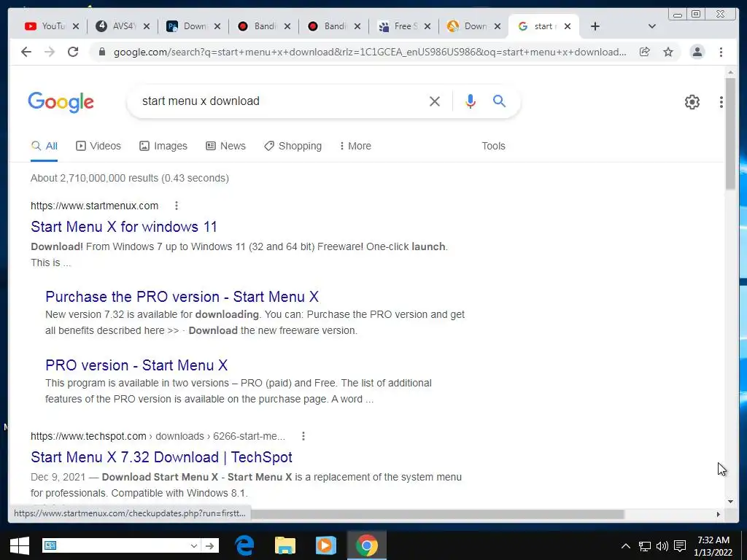Switch to first Bandi tab
The width and height of the screenshot is (747, 560).
point(258,26)
